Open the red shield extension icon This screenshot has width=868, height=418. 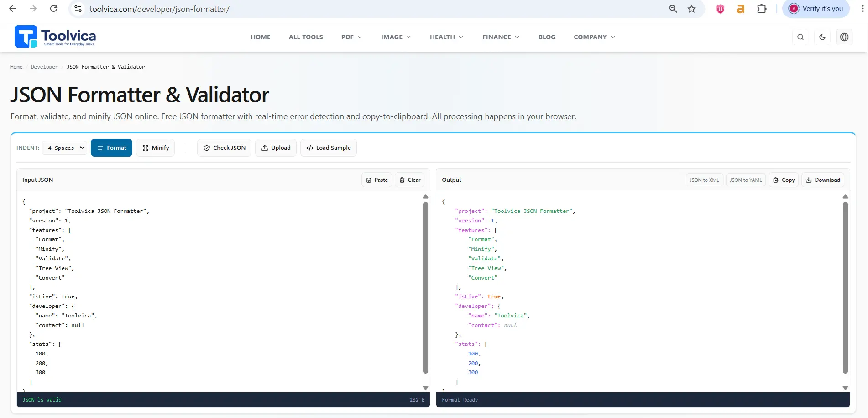(x=720, y=9)
